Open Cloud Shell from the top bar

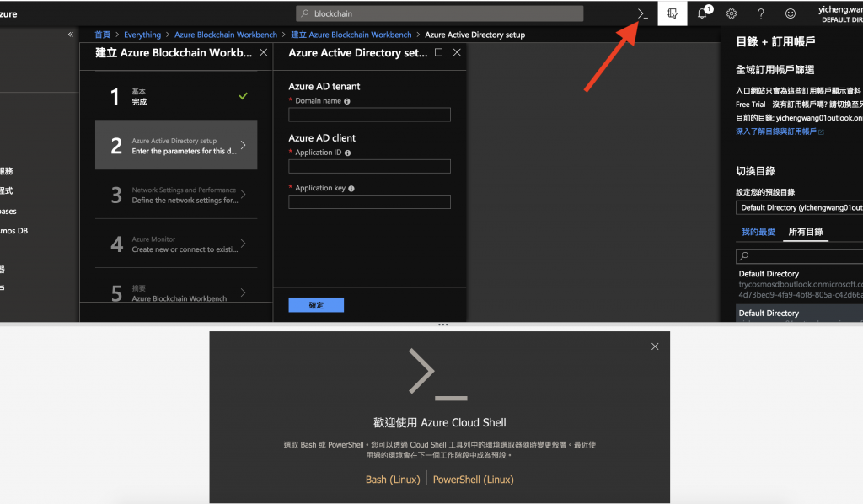click(x=642, y=13)
